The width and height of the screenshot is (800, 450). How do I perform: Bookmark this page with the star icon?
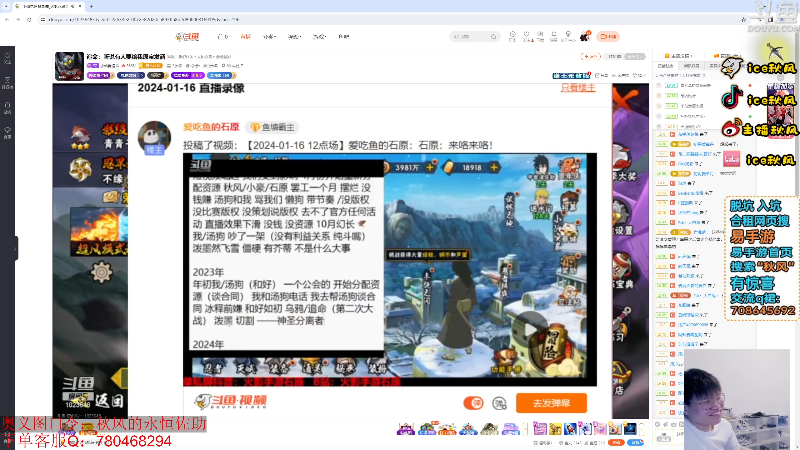[743, 19]
